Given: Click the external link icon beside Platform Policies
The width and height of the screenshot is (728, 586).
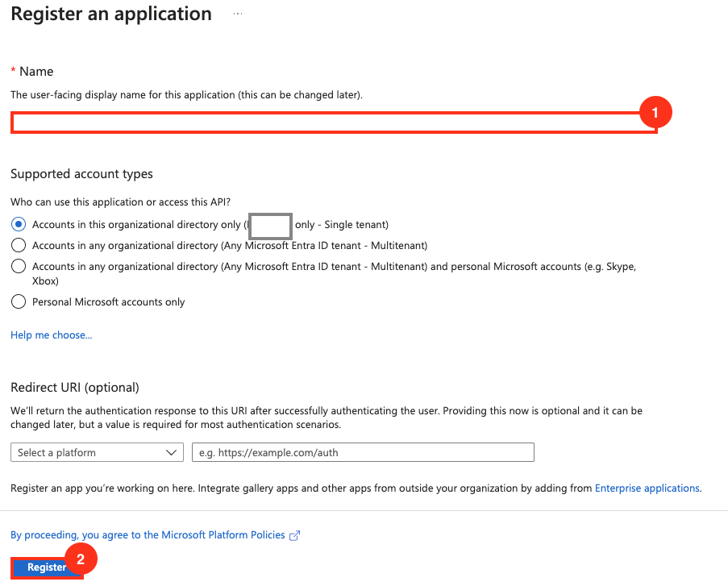Looking at the screenshot, I should click(x=295, y=535).
